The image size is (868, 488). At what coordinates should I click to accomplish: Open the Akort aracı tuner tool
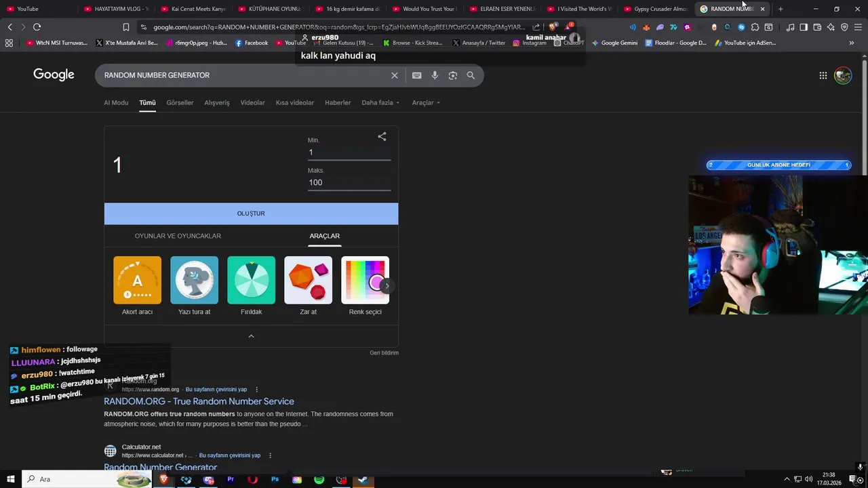(x=137, y=285)
